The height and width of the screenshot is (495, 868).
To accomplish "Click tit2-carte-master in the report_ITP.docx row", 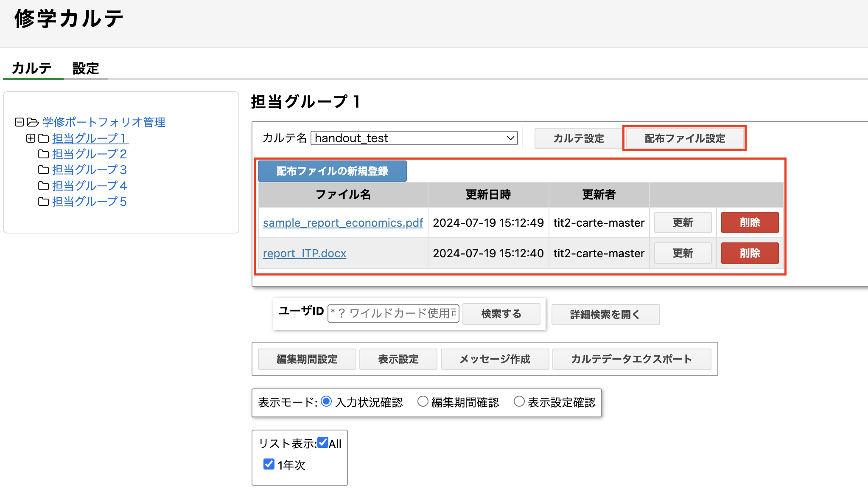I will 599,253.
